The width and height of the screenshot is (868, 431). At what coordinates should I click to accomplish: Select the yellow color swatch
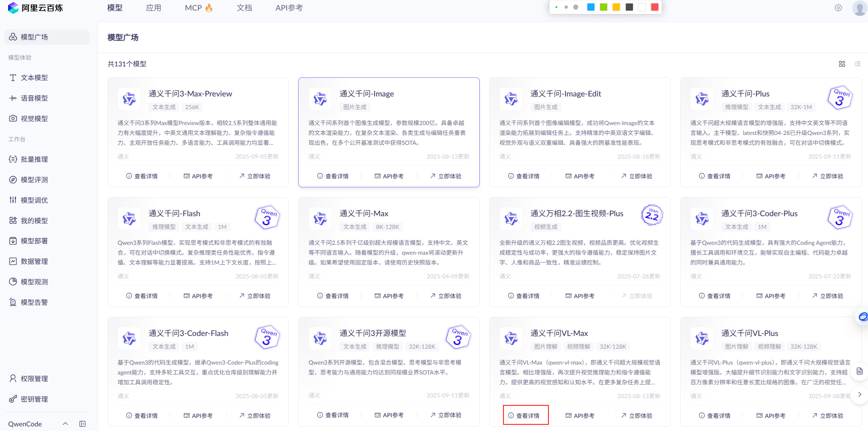616,7
